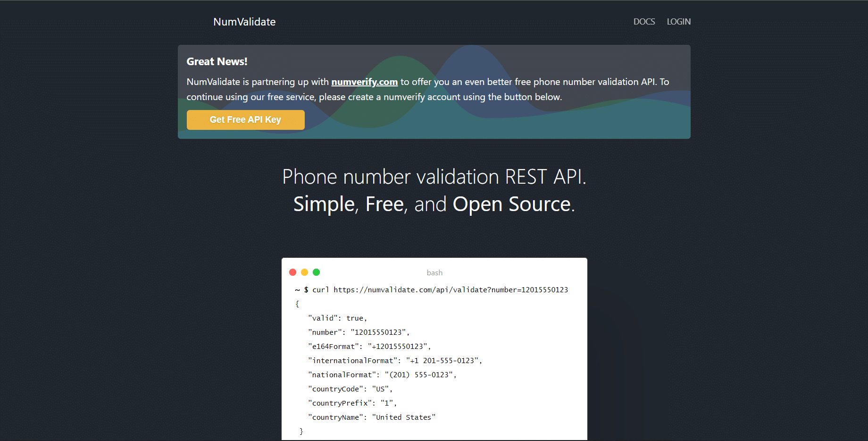
Task: Click the '"internationalFormat"' JSON line
Action: click(395, 361)
